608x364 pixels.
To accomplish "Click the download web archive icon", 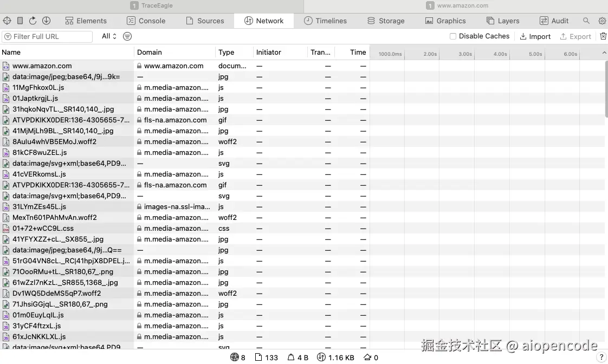I will 46,21.
